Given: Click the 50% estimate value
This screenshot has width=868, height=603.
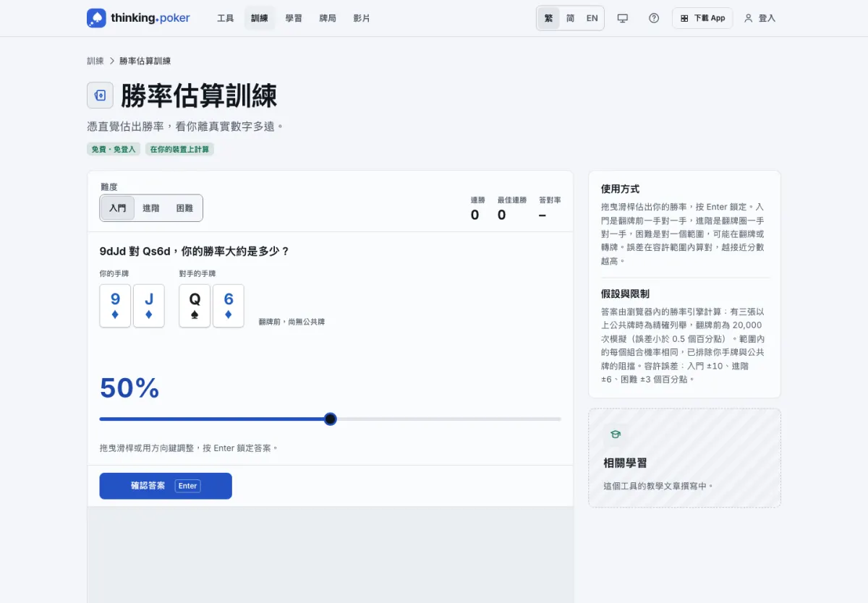Looking at the screenshot, I should (129, 388).
